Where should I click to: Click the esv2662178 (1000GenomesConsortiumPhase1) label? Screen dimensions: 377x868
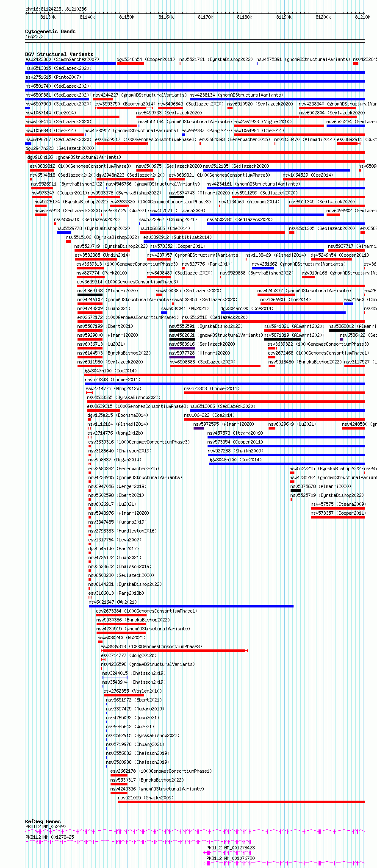(x=161, y=771)
